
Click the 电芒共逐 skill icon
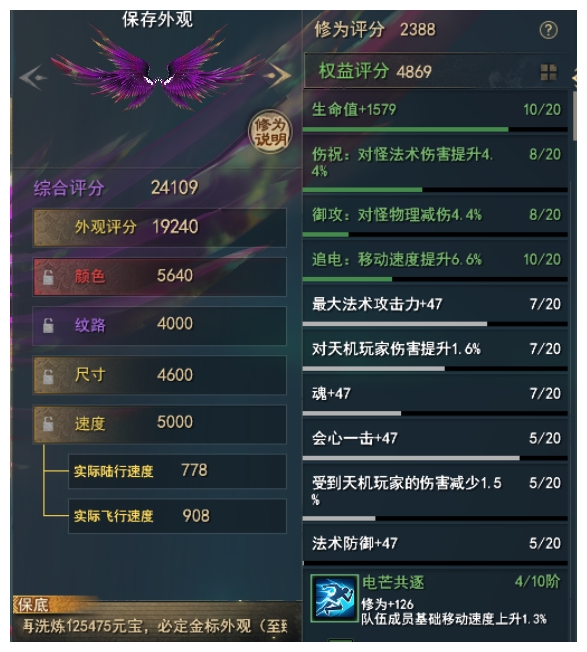[x=335, y=598]
